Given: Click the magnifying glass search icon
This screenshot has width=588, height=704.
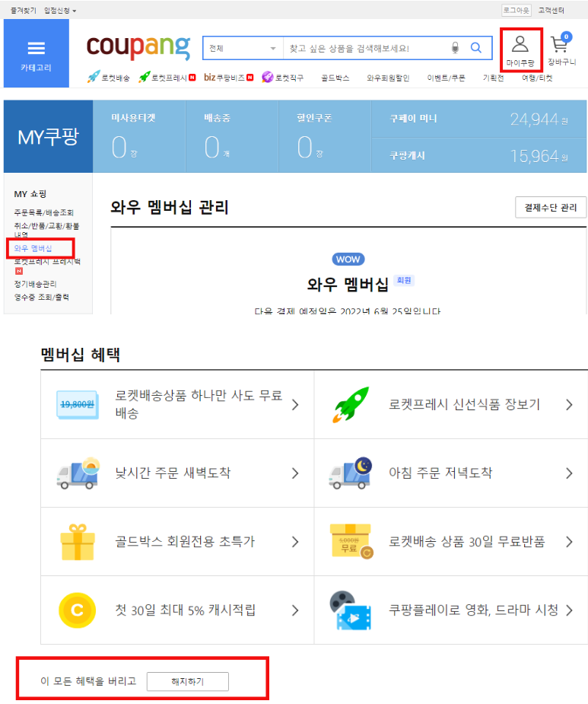Looking at the screenshot, I should 476,48.
